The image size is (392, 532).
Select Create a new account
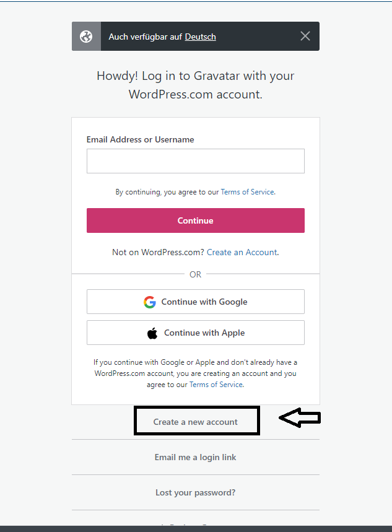(x=196, y=422)
